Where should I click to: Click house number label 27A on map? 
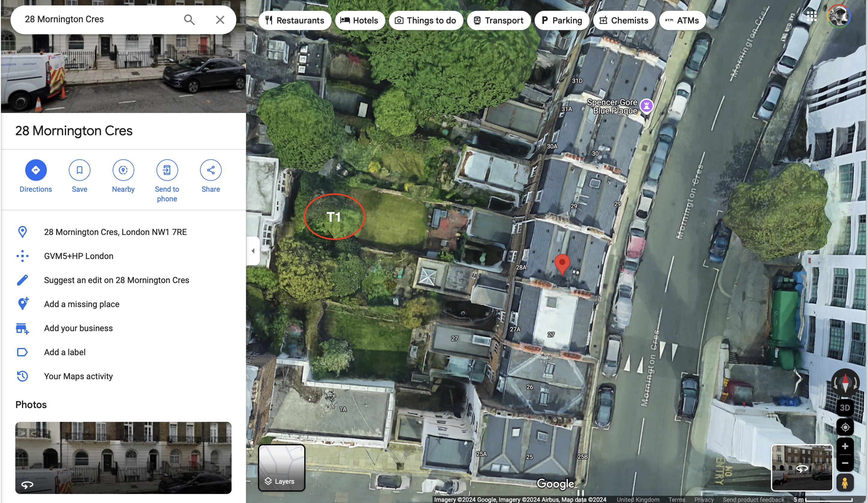point(515,329)
